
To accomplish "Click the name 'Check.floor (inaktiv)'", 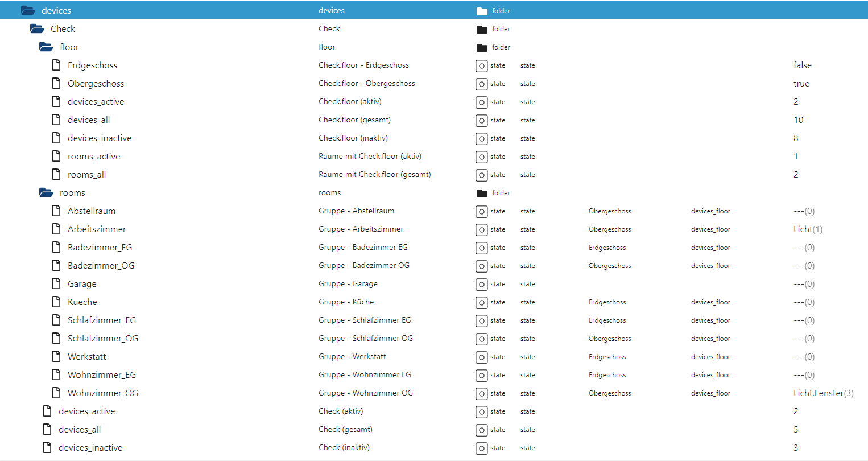I will coord(353,138).
